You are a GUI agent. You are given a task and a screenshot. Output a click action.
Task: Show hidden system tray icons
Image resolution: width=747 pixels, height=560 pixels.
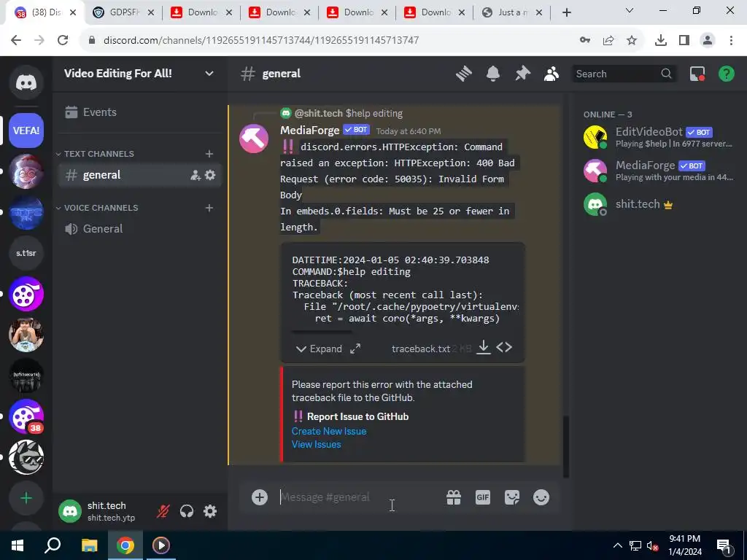click(x=617, y=545)
